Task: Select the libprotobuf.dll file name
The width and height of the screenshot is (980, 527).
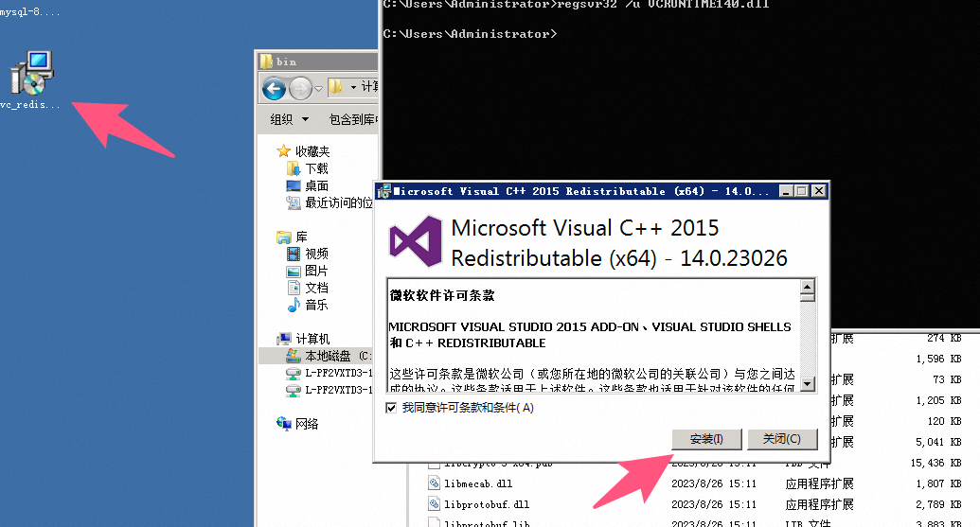Action: 487,504
